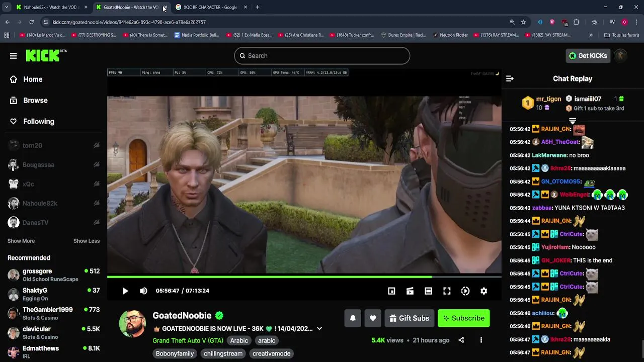The width and height of the screenshot is (644, 362).
Task: Click mr_tigon in gift leaderboard
Action: 548,99
